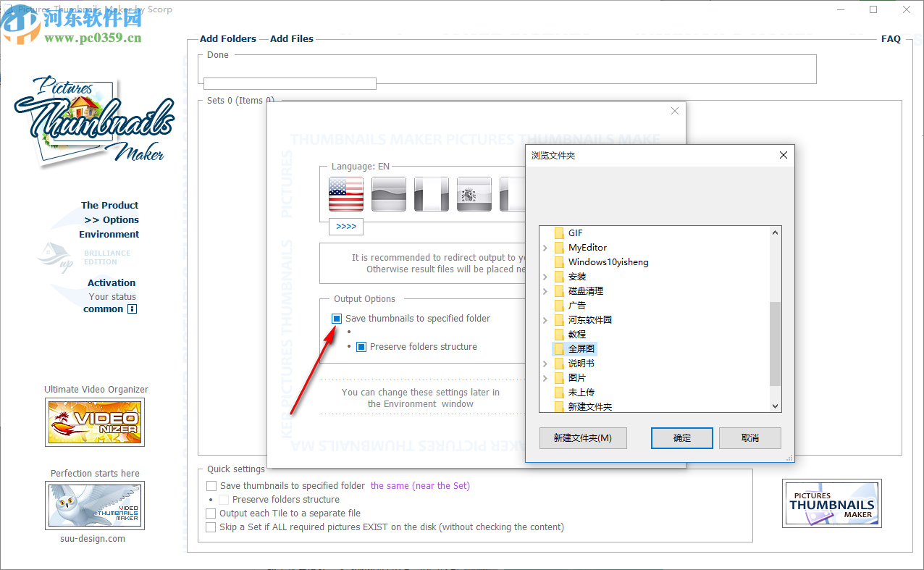The width and height of the screenshot is (924, 570).
Task: Cancel the folder browser with 取消
Action: [x=750, y=438]
